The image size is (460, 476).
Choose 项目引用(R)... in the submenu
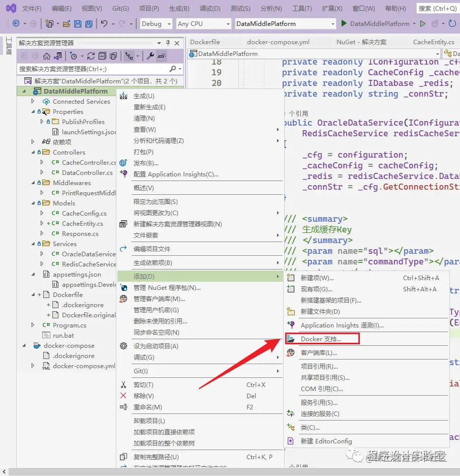pos(366,367)
